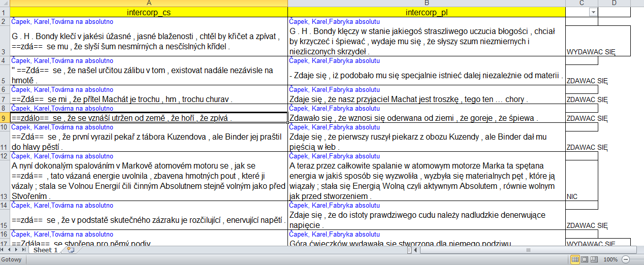Click the zoom out minus button
This screenshot has height=265, width=644.
(x=625, y=259)
